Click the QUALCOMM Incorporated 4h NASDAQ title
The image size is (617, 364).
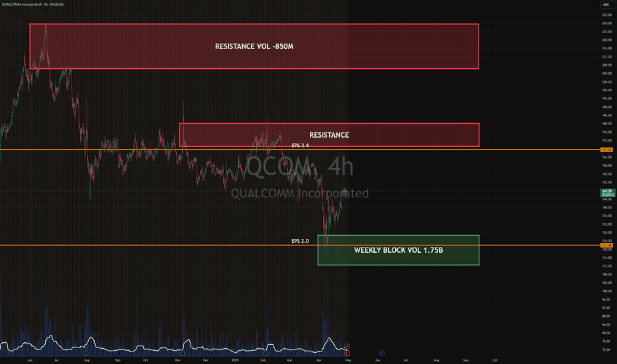(x=32, y=5)
